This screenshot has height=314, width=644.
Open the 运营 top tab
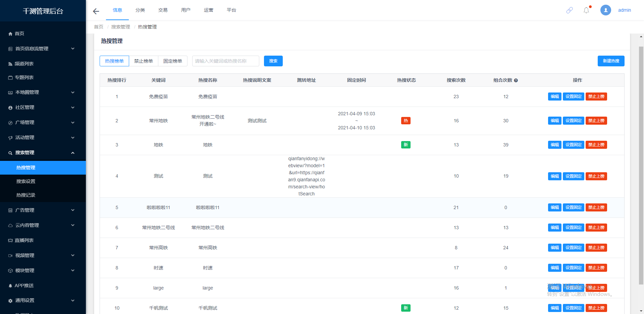tap(209, 10)
